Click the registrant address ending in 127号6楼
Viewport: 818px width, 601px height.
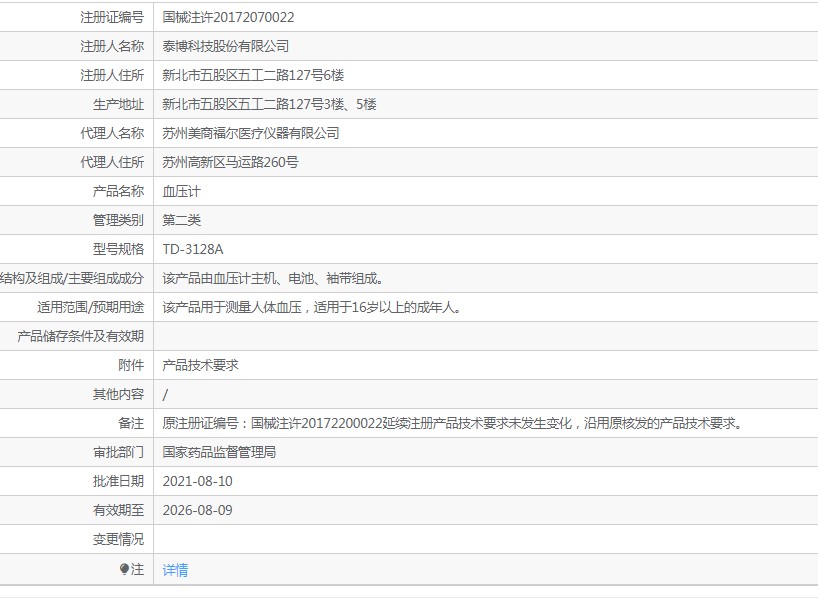click(253, 75)
